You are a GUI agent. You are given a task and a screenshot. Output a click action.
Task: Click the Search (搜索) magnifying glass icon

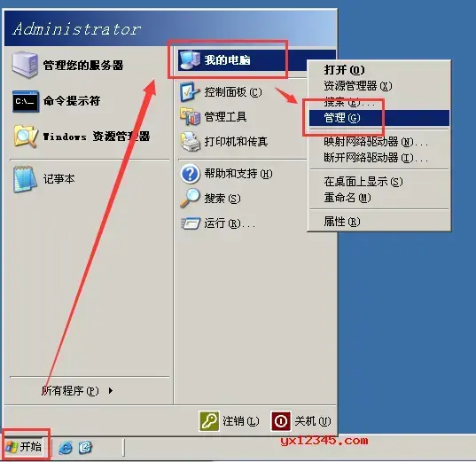coord(190,198)
